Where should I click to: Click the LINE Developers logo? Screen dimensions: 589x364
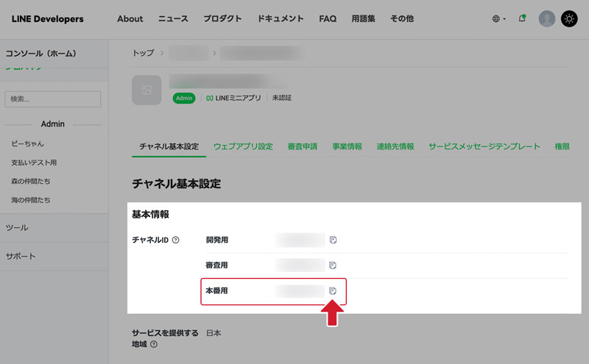(47, 19)
